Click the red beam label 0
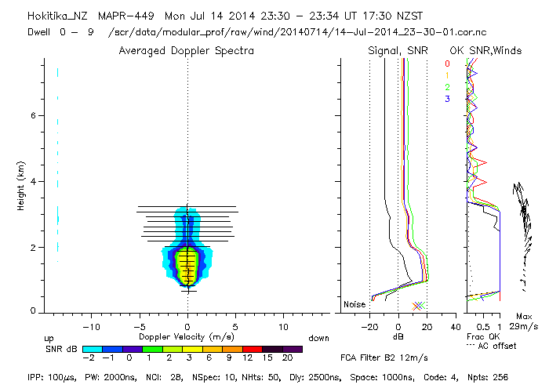The width and height of the screenshot is (549, 392). coord(447,64)
